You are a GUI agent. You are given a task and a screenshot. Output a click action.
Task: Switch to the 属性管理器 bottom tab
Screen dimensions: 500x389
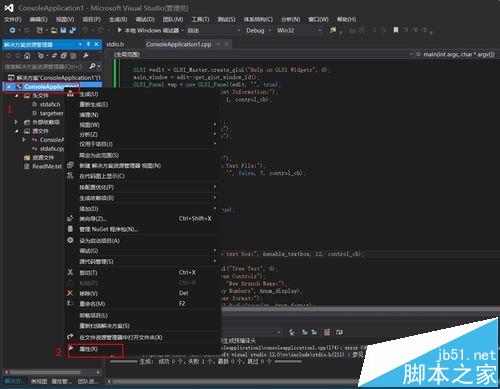click(61, 381)
